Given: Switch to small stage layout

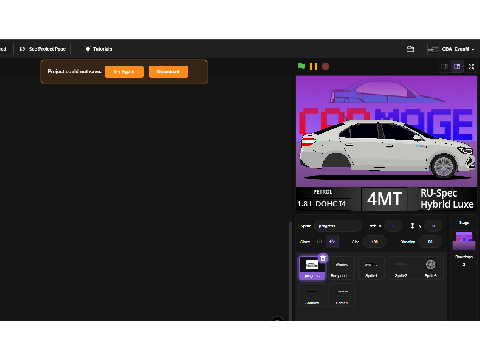Looking at the screenshot, I should pos(444,67).
